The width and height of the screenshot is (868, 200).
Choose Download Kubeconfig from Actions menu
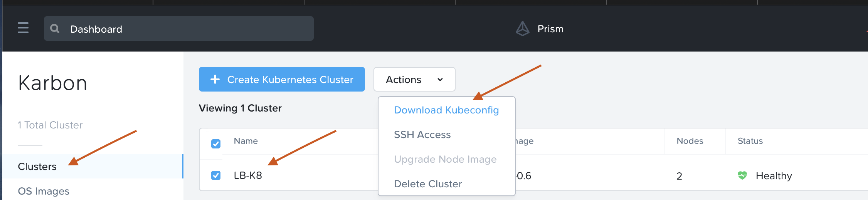(x=446, y=110)
